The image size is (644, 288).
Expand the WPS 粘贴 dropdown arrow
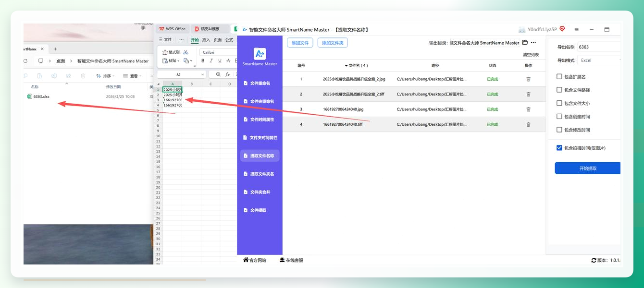179,61
